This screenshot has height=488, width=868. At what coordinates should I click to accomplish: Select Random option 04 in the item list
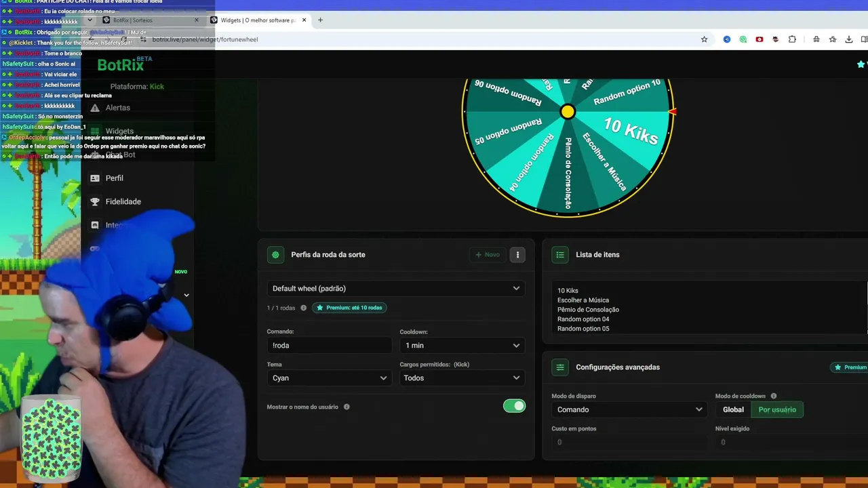pyautogui.click(x=583, y=319)
